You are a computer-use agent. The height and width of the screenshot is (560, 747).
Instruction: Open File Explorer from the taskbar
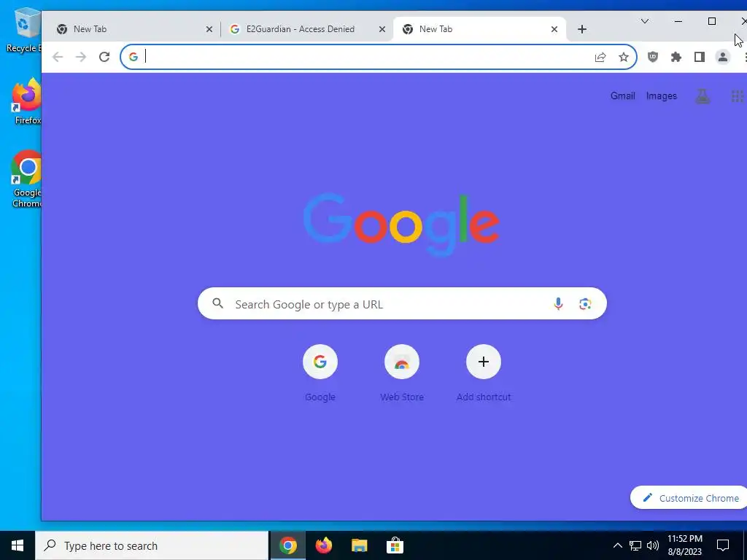coord(359,545)
